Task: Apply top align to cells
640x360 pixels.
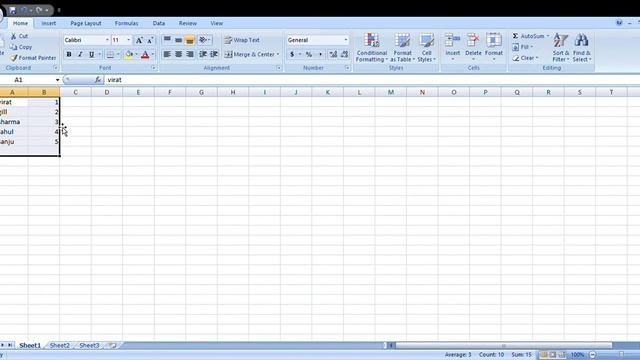Action: pos(167,40)
